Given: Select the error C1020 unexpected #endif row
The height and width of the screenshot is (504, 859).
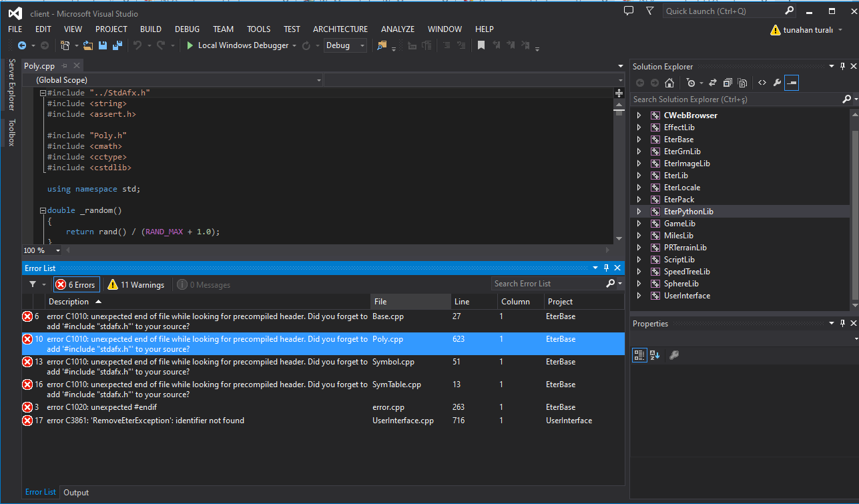Looking at the screenshot, I should tap(323, 407).
